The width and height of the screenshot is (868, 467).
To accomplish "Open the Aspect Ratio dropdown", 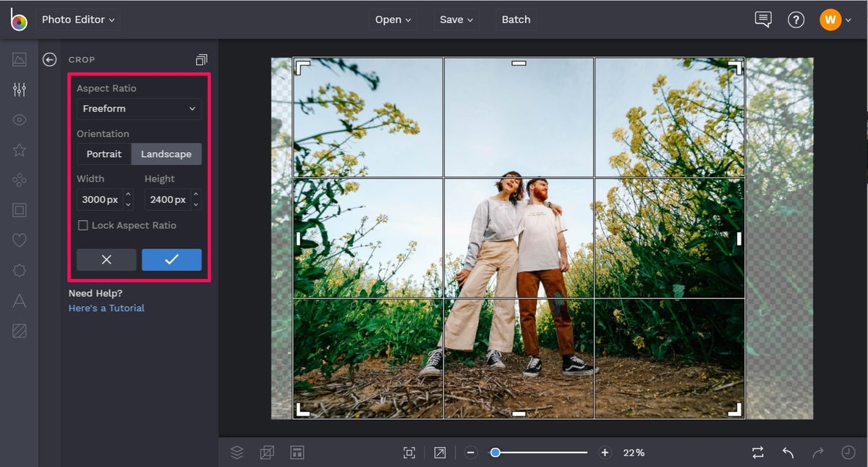I will 138,109.
